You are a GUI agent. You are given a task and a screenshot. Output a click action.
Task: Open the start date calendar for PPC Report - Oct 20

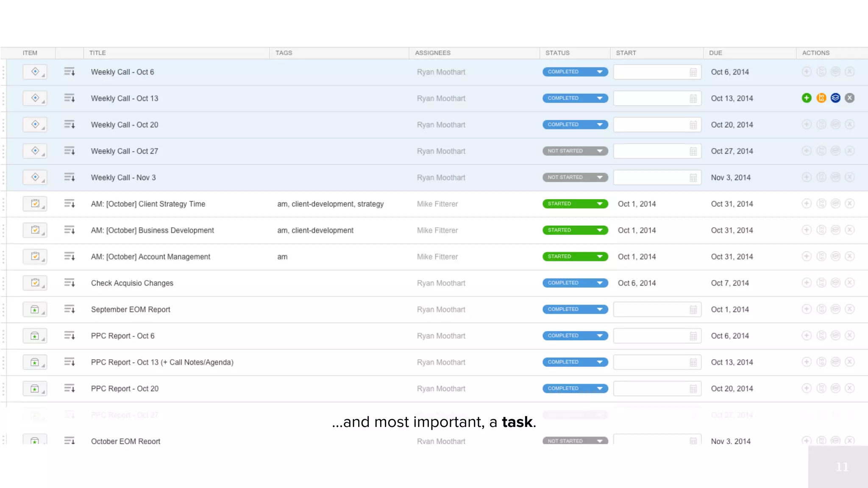693,389
